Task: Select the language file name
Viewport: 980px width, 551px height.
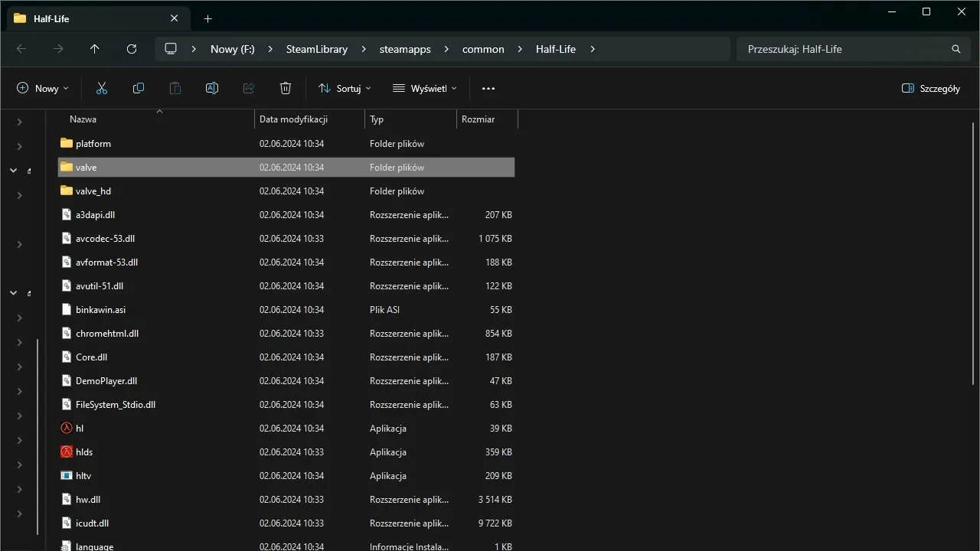Action: pos(95,546)
